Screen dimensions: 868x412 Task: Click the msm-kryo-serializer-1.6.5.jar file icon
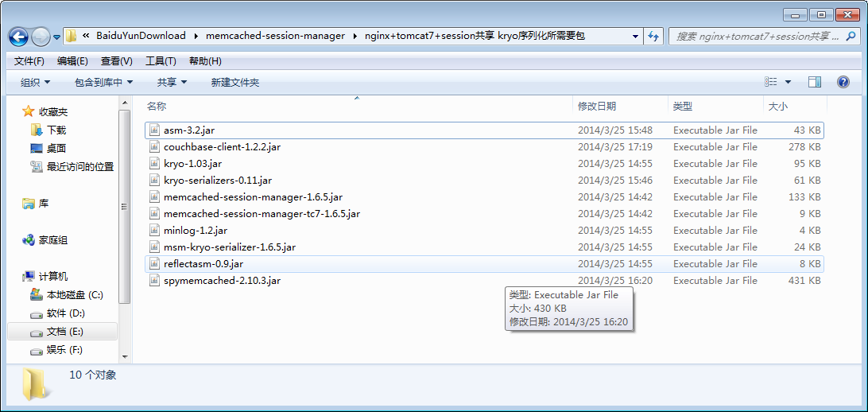click(x=154, y=247)
